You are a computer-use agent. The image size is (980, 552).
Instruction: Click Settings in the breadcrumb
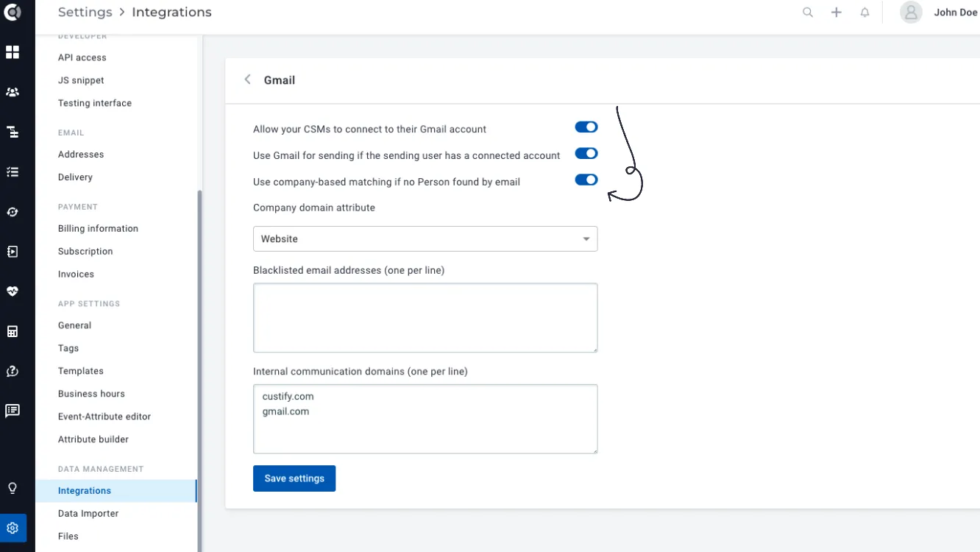pyautogui.click(x=85, y=13)
